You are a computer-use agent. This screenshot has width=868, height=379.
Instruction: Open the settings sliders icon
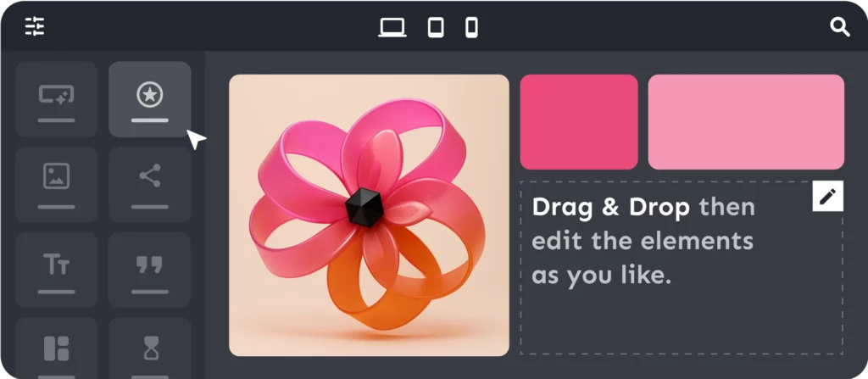click(35, 26)
